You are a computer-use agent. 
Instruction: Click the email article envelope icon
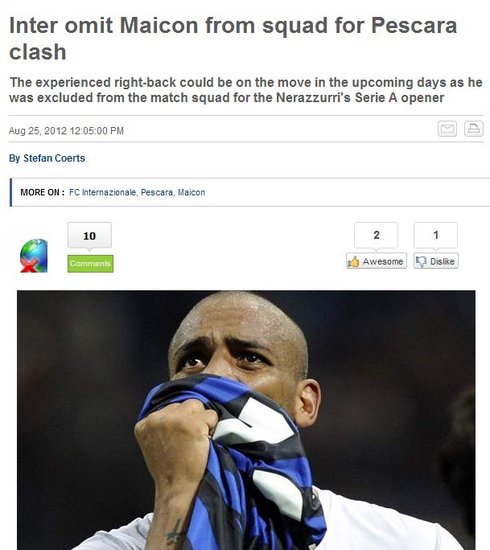[447, 128]
